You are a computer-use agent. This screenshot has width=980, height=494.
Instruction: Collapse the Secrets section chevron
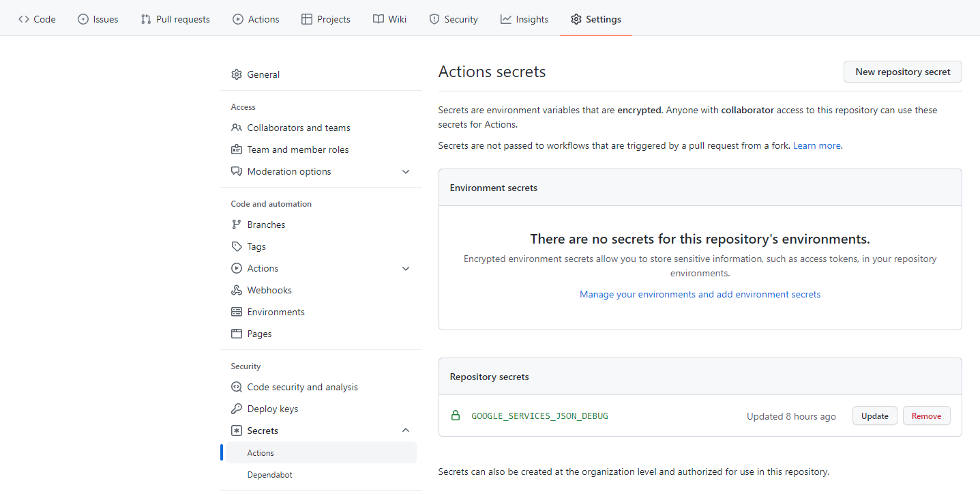[406, 431]
